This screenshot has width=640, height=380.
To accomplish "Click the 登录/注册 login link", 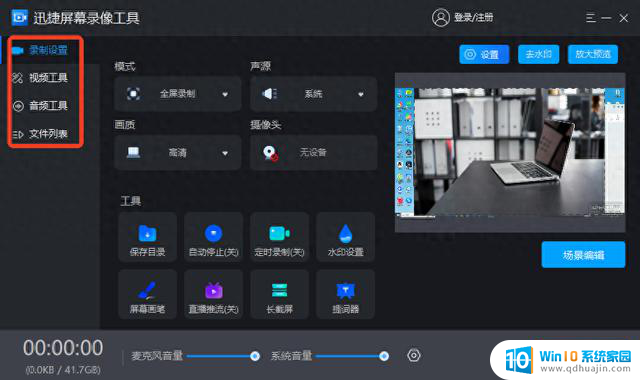I will pos(473,18).
